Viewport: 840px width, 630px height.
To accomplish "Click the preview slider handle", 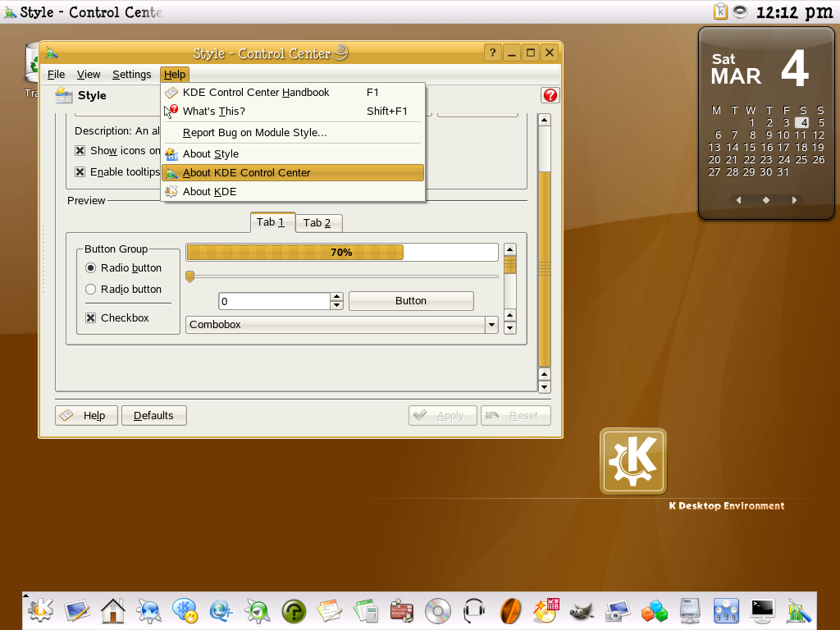I will coord(189,276).
